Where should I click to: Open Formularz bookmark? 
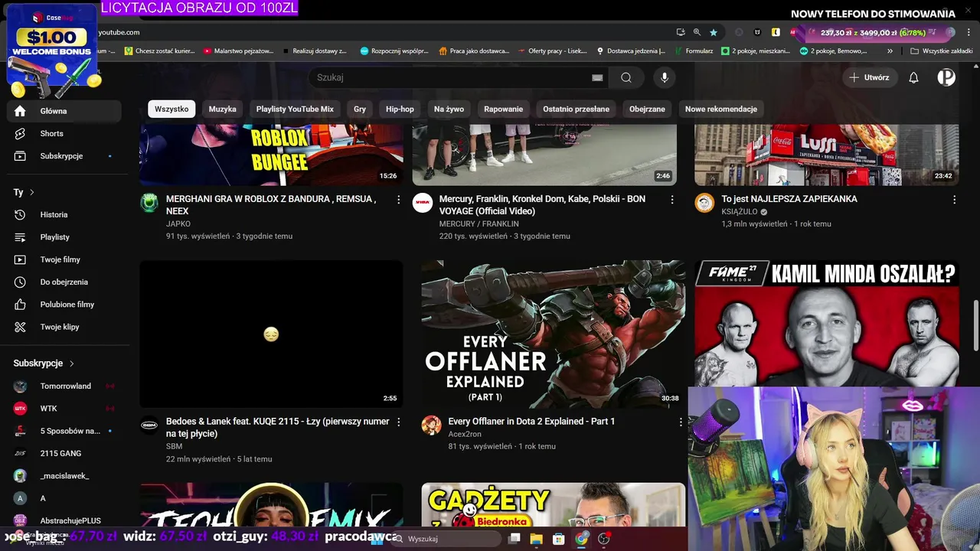pyautogui.click(x=692, y=51)
